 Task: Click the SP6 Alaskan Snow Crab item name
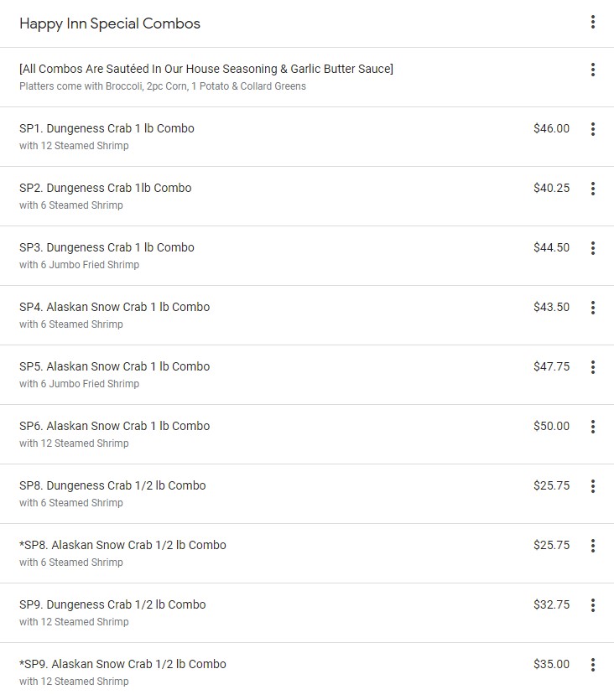[114, 426]
